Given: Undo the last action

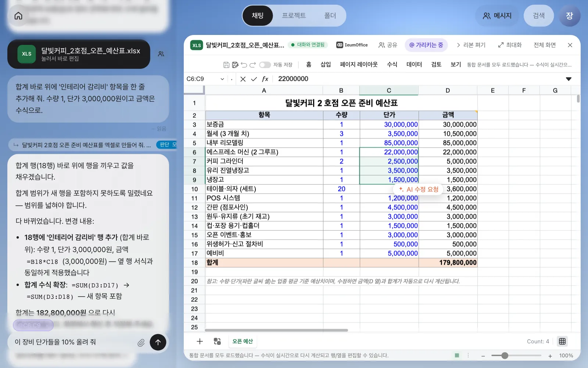Looking at the screenshot, I should [x=244, y=65].
